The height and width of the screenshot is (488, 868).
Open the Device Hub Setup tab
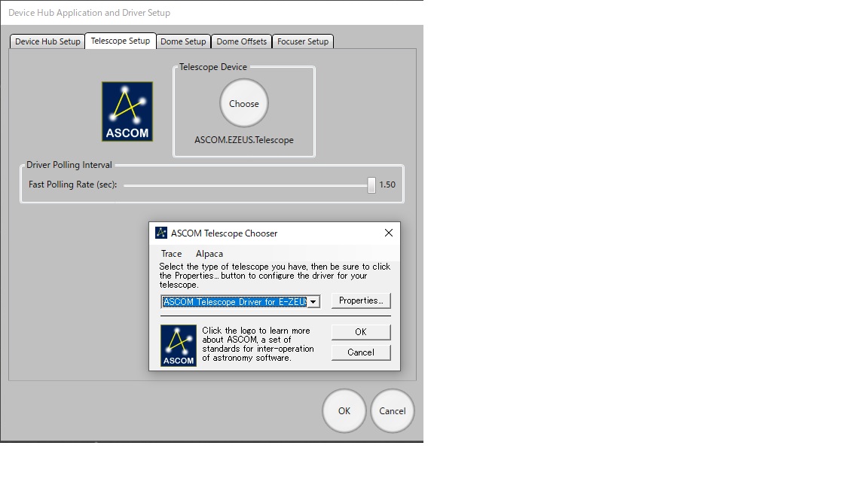[x=47, y=41]
